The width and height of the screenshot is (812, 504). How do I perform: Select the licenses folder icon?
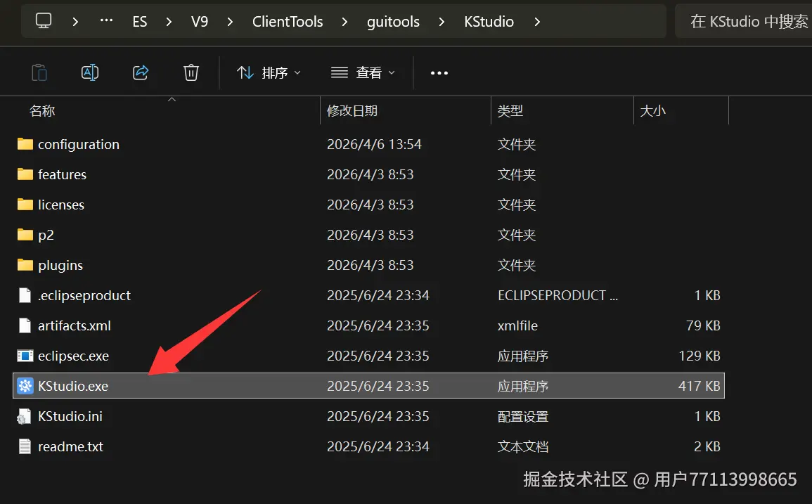coord(25,205)
